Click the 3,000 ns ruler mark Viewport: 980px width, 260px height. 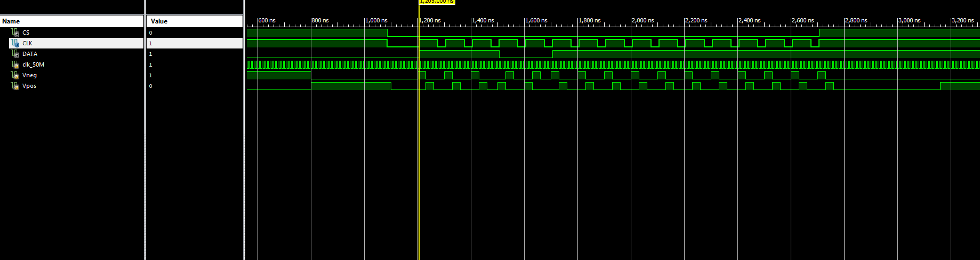[910, 20]
